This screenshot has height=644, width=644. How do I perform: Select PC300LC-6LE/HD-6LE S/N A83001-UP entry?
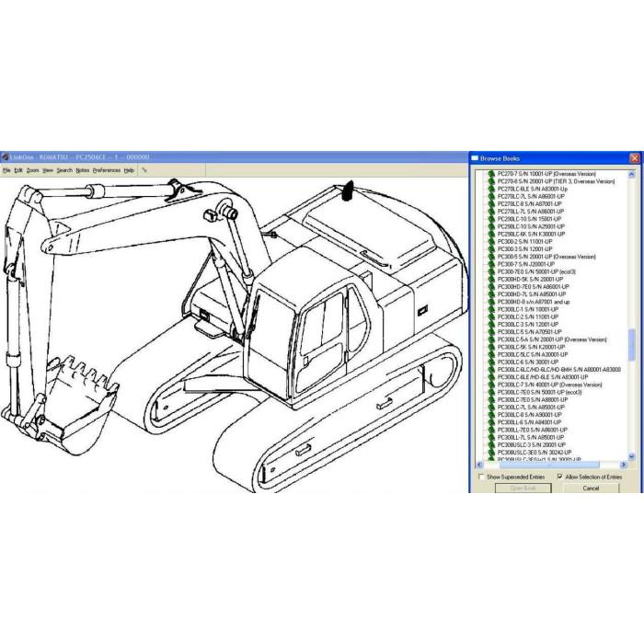543,377
